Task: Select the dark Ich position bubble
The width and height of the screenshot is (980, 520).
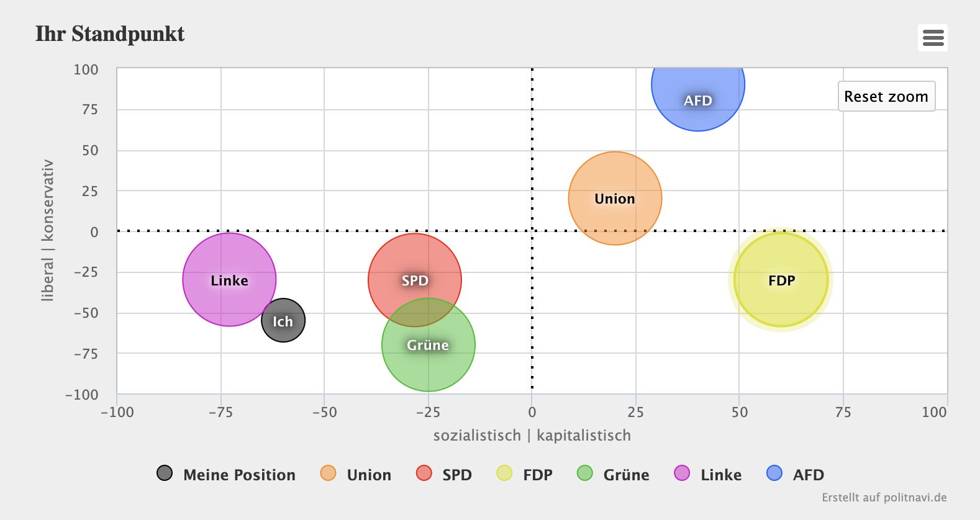Action: [x=283, y=321]
